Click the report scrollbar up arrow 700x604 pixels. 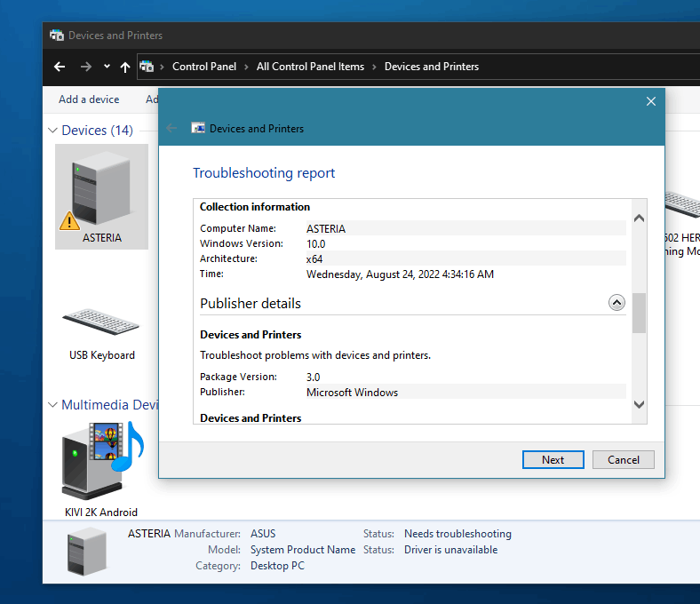639,218
